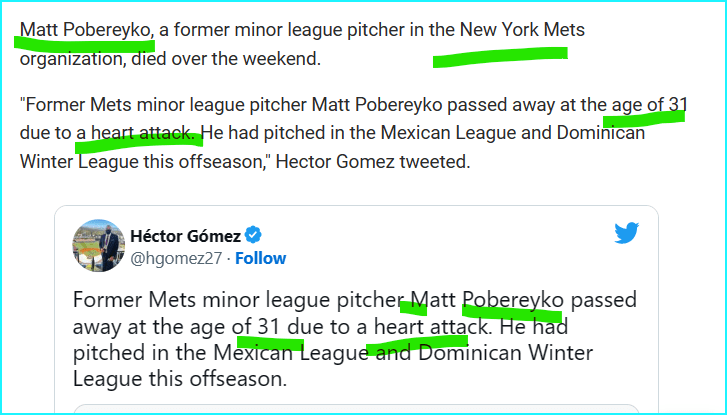Click "age of 31" in the quoted paragraph
Viewport: 727px width, 415px height.
[x=649, y=105]
